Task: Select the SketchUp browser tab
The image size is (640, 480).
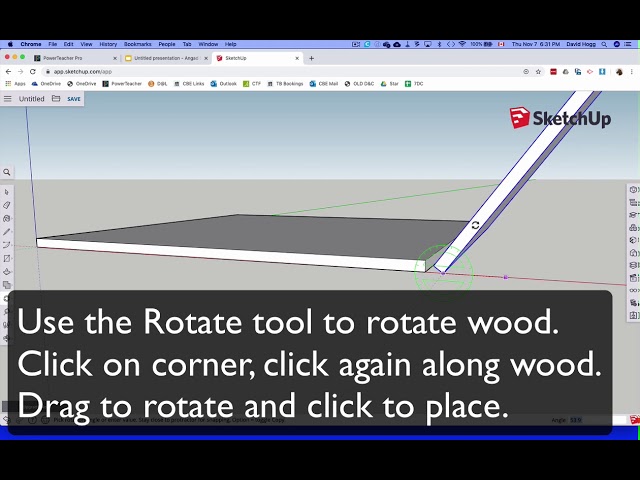Action: coord(257,58)
